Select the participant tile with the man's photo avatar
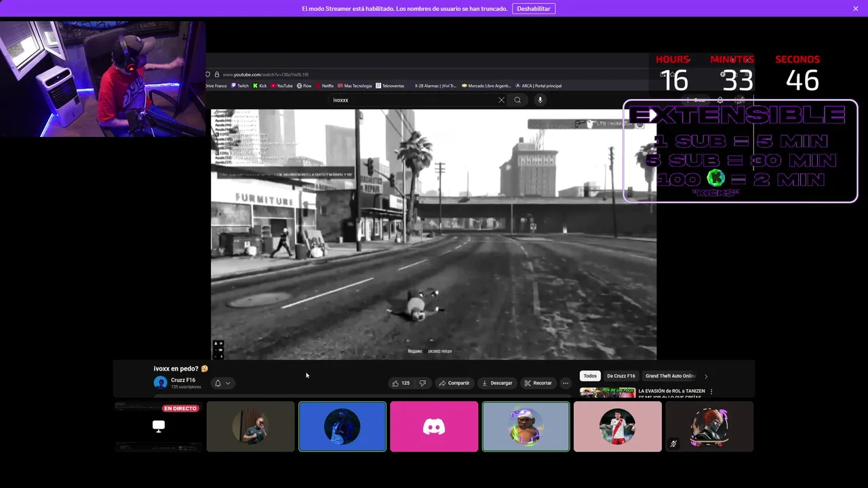868x488 pixels. pos(250,426)
